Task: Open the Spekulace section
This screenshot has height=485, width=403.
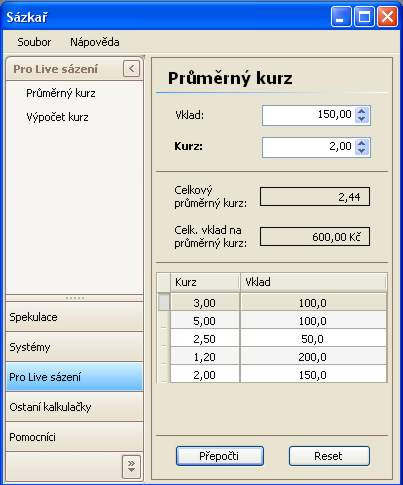Action: point(74,317)
